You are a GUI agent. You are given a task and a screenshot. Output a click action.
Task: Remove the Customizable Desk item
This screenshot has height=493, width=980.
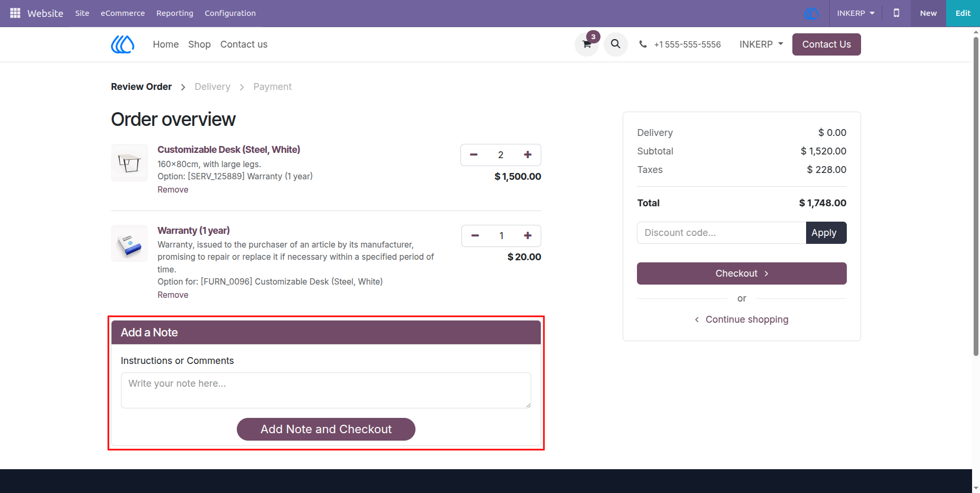click(x=173, y=189)
